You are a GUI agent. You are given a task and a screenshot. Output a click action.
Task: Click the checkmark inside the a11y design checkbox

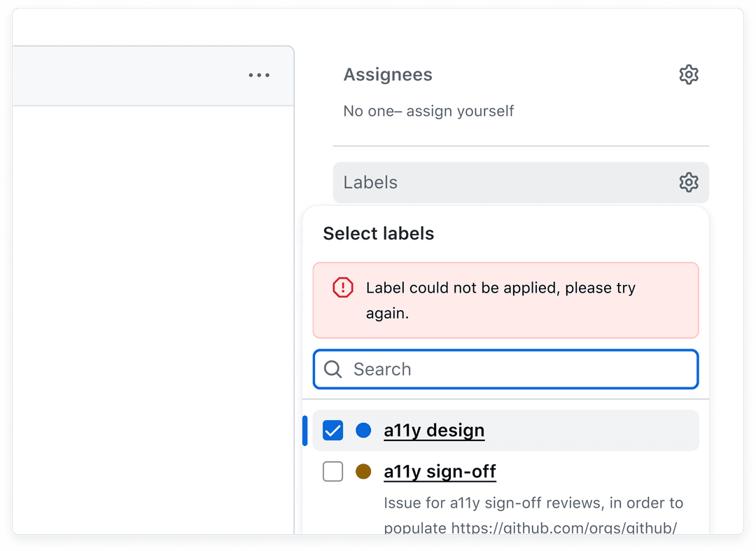click(x=332, y=431)
